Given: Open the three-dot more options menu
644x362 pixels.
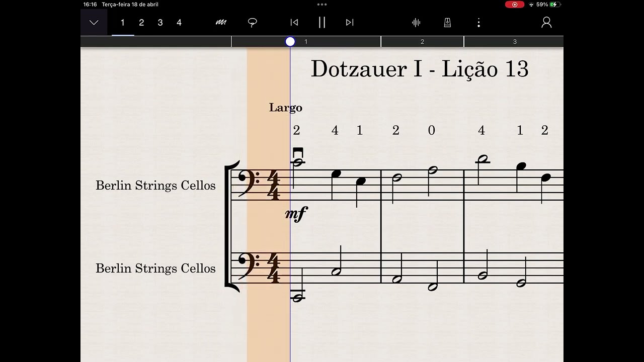Looking at the screenshot, I should [x=478, y=23].
